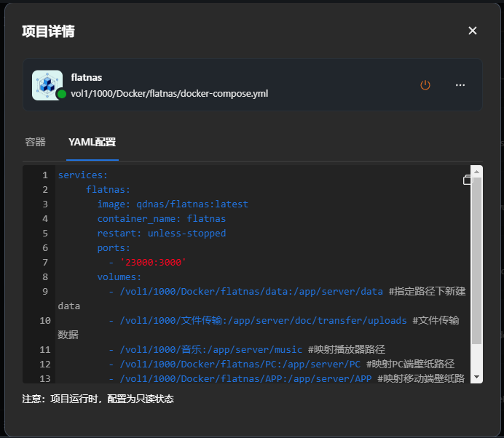Click the container_name: flatnas line

click(161, 219)
